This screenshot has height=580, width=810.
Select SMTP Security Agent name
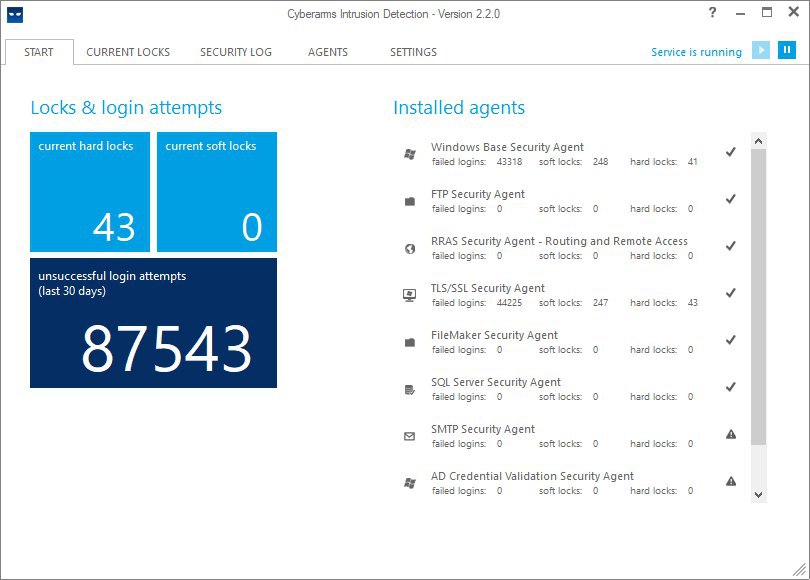point(483,429)
